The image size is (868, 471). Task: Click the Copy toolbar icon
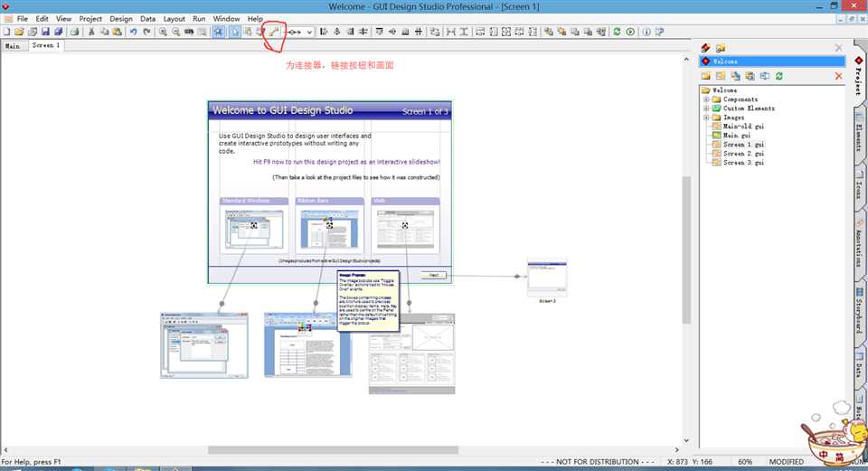point(104,33)
